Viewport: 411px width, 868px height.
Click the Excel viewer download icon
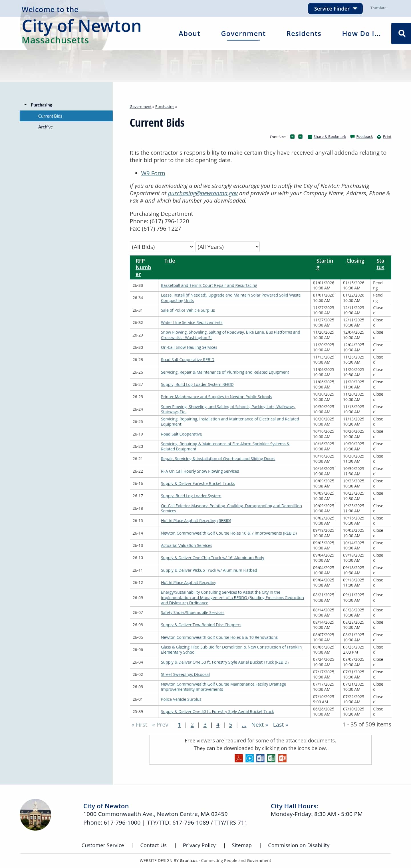click(x=271, y=758)
